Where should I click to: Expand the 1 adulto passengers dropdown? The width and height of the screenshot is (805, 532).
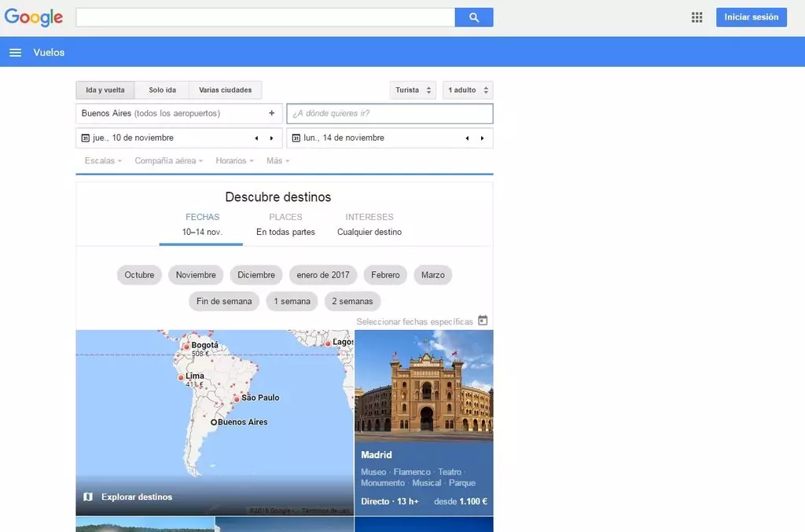[x=468, y=90]
